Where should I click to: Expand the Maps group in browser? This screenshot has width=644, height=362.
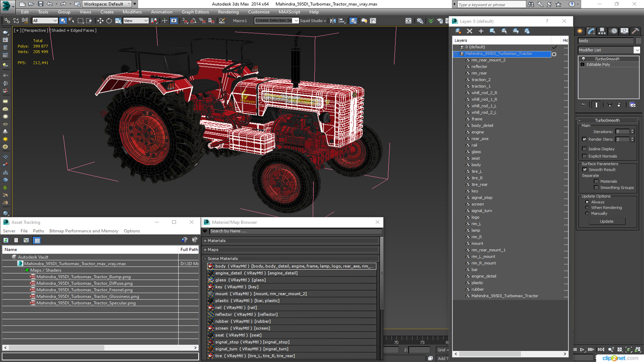click(x=205, y=250)
